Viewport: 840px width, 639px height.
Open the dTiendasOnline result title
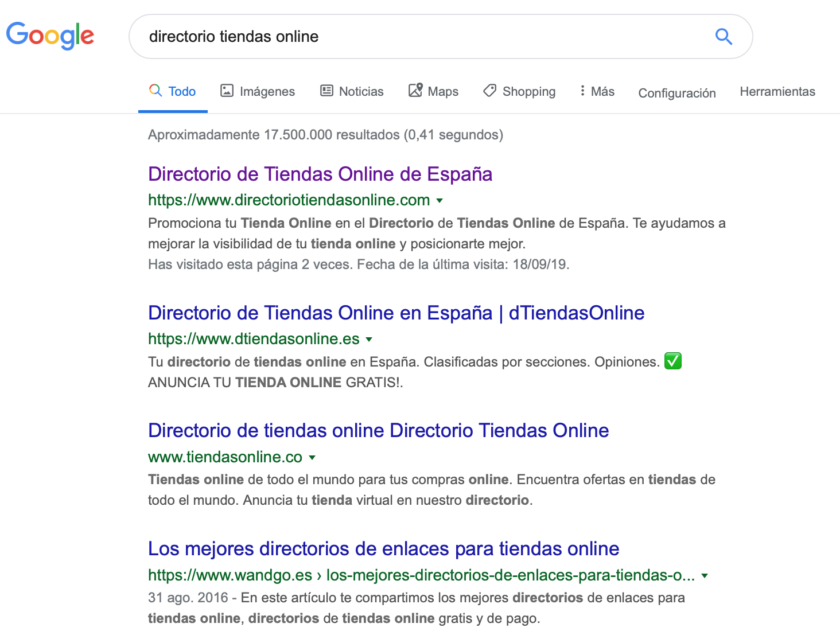tap(396, 313)
